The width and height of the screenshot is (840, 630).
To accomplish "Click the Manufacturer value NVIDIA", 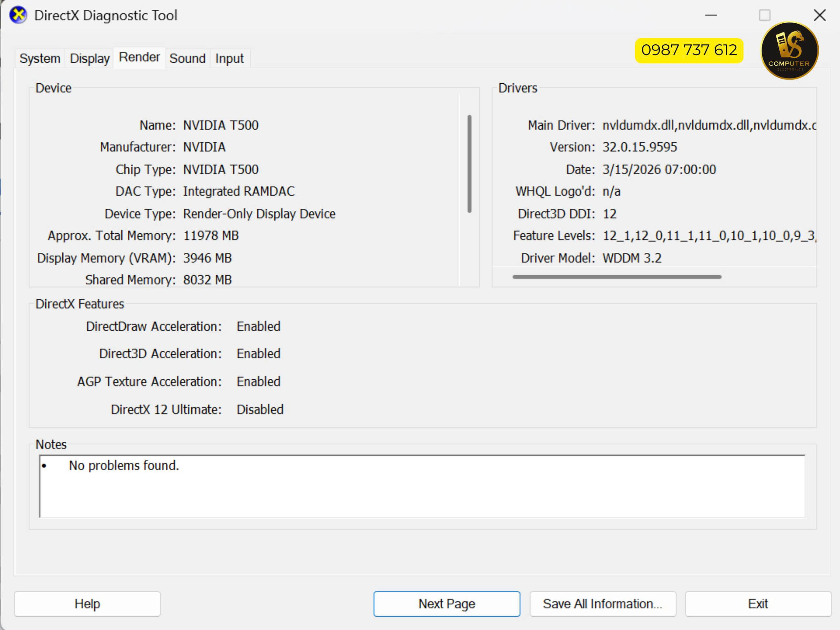I will pos(204,147).
